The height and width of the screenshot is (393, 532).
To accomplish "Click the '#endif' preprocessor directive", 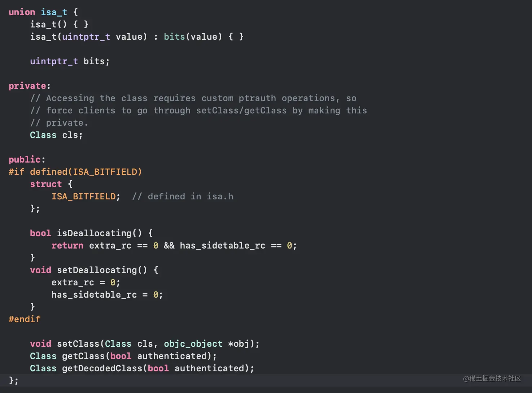I will tap(25, 319).
